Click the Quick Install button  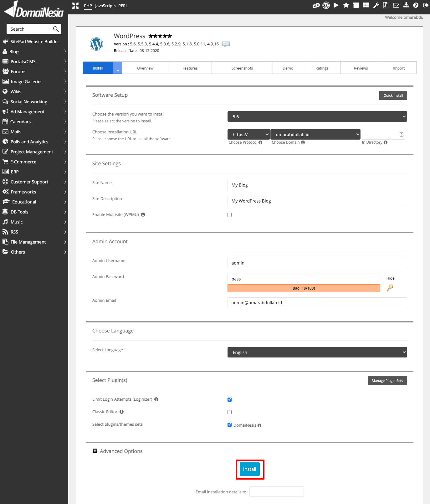[x=393, y=95]
